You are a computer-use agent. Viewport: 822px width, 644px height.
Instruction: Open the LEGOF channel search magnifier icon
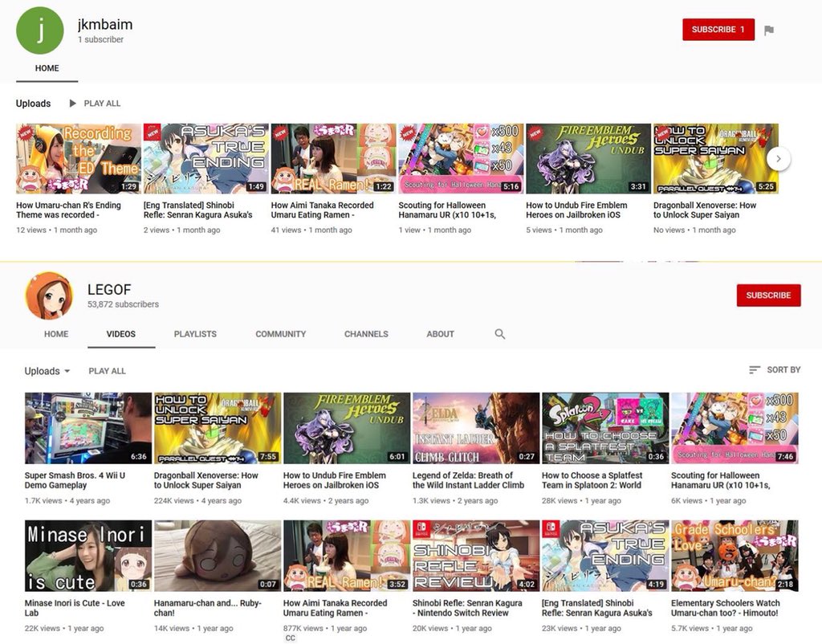point(499,334)
